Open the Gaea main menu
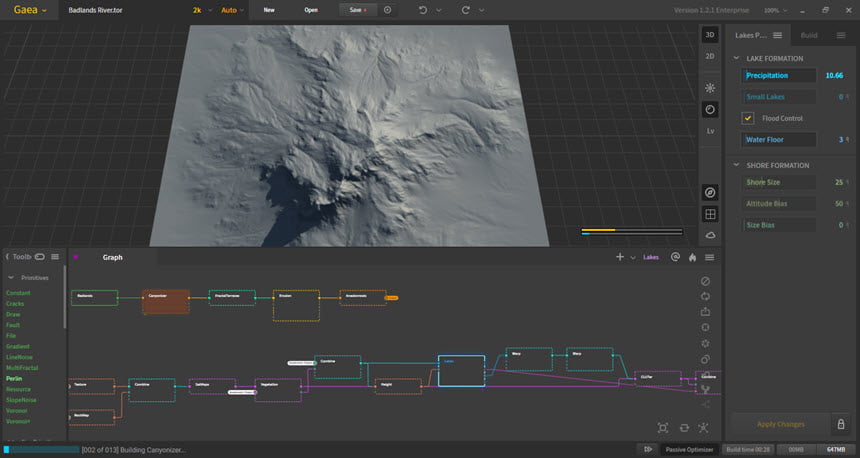 [x=30, y=10]
